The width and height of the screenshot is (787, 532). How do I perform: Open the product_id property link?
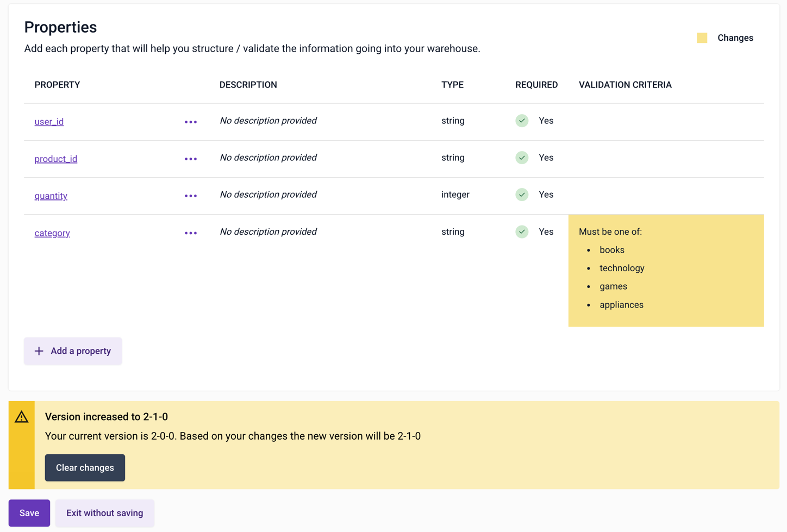[56, 159]
